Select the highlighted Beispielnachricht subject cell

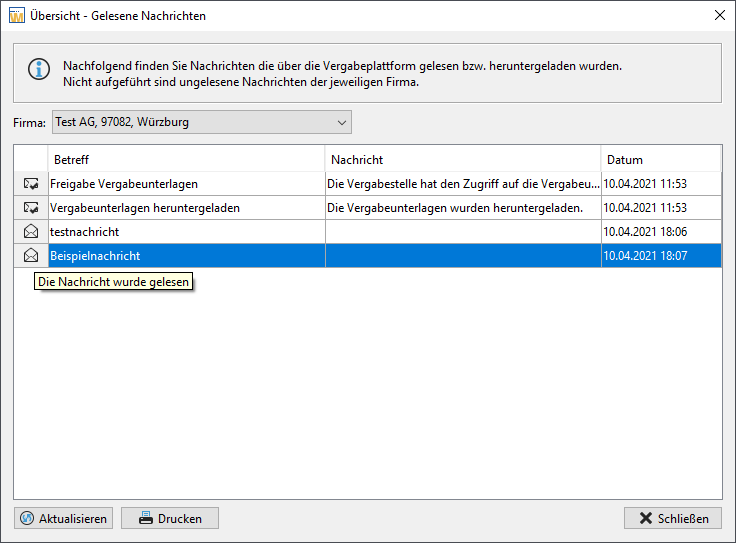(x=187, y=256)
